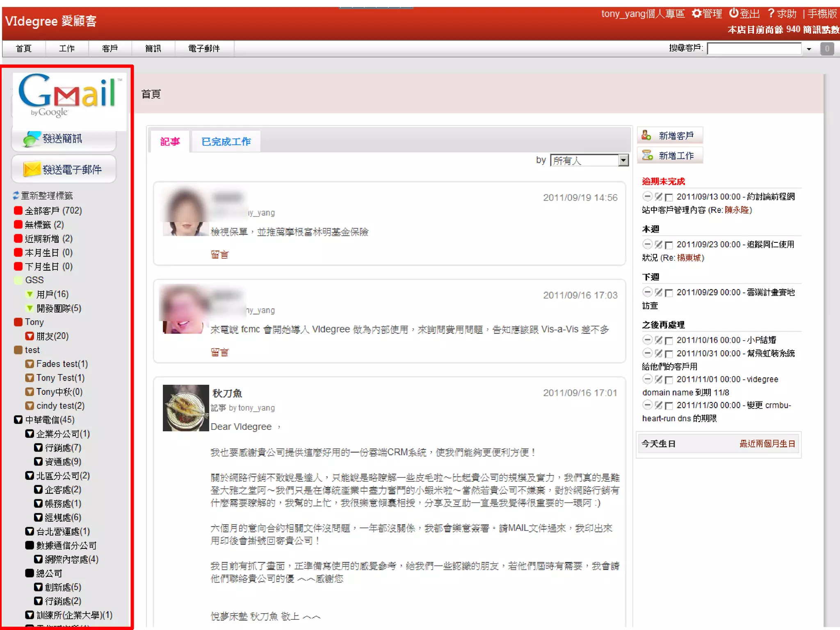Open the 所有人 filter dropdown
The image size is (840, 630).
[x=623, y=160]
